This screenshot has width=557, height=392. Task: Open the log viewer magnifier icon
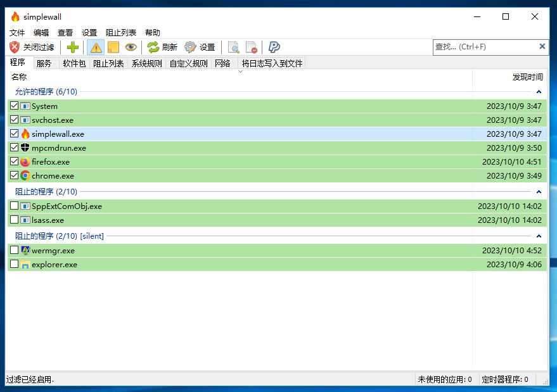click(x=234, y=47)
